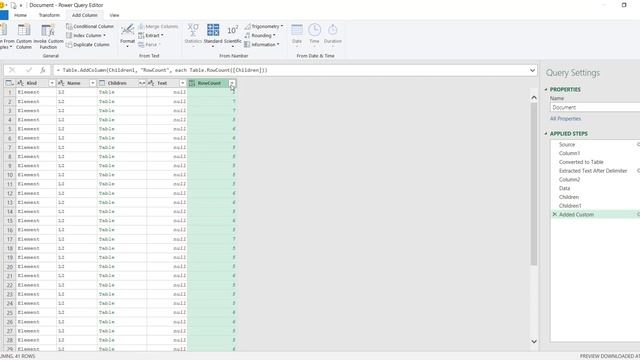Click the table corner menu icon
Screen dimensions: 640x360
coord(9,83)
